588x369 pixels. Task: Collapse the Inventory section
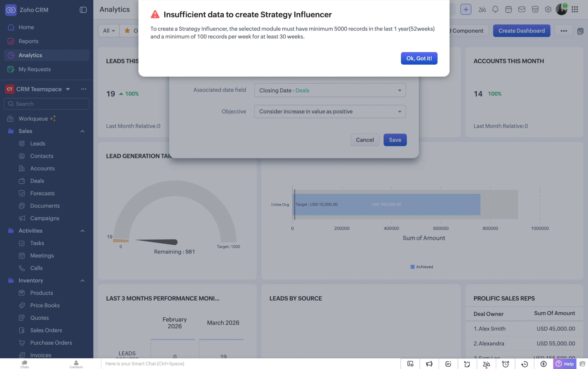pyautogui.click(x=82, y=281)
